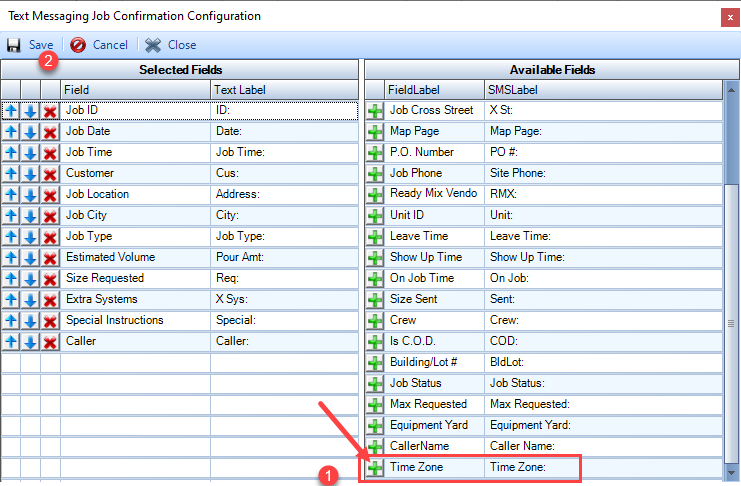This screenshot has width=741, height=486.
Task: Add P.O. Number field
Action: pyautogui.click(x=375, y=153)
